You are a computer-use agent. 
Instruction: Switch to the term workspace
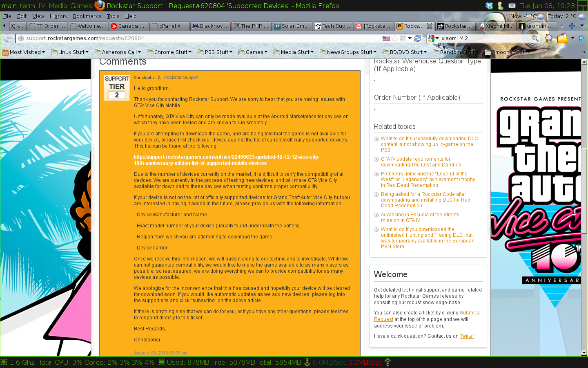point(27,6)
